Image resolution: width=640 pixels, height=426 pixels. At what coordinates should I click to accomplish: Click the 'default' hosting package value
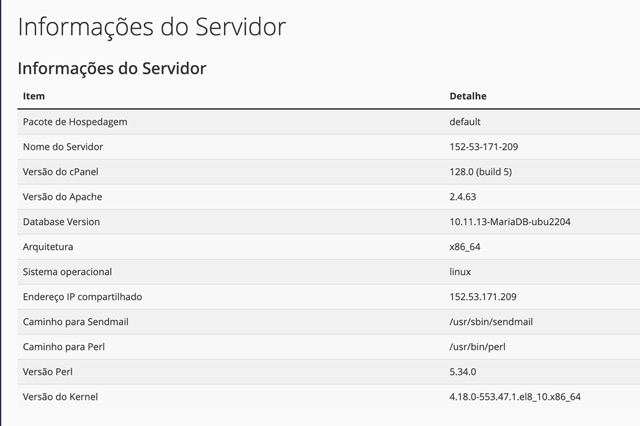tap(465, 122)
